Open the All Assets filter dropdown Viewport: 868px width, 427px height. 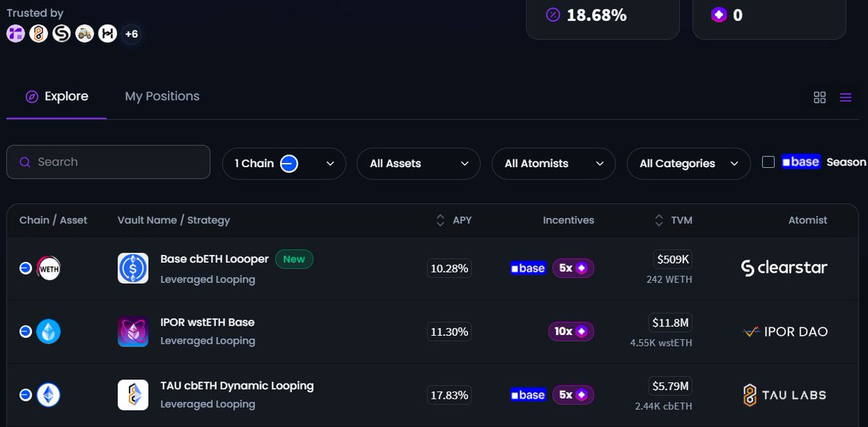pyautogui.click(x=418, y=164)
